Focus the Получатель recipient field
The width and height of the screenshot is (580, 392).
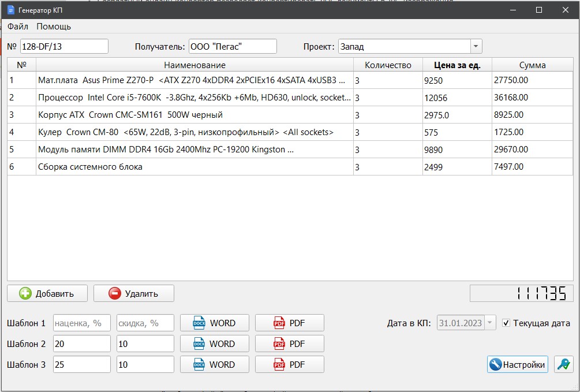point(233,47)
